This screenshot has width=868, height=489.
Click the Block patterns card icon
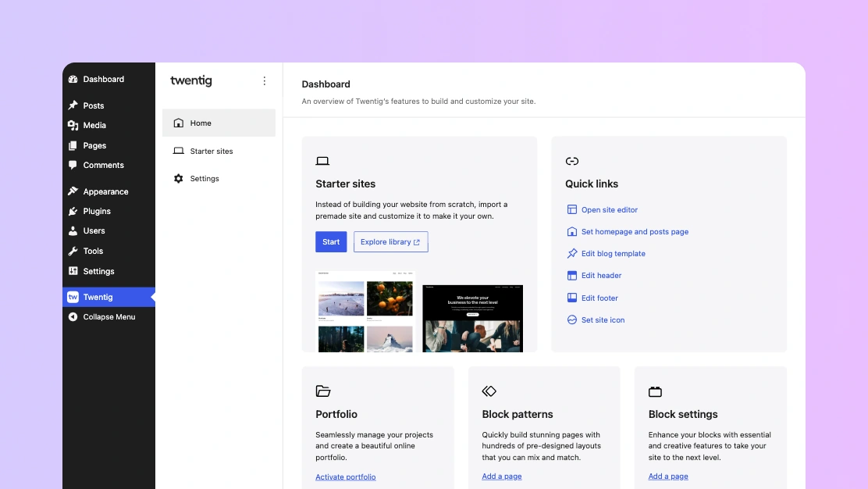point(489,391)
